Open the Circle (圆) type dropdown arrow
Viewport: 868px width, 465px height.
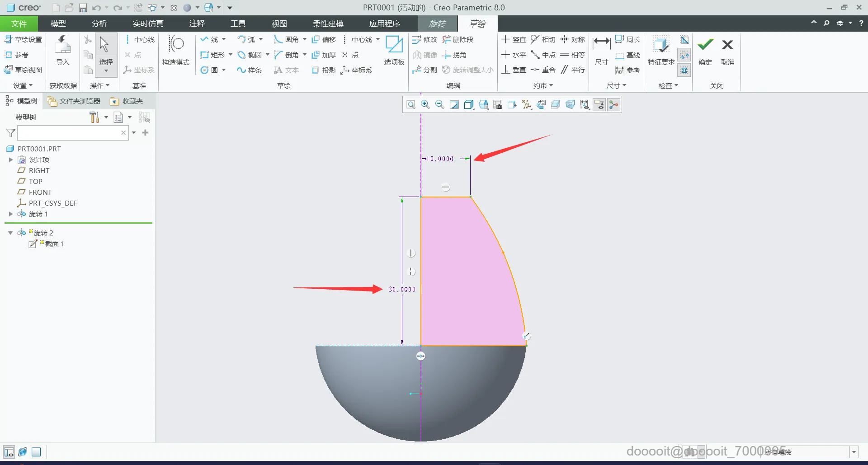pyautogui.click(x=224, y=70)
